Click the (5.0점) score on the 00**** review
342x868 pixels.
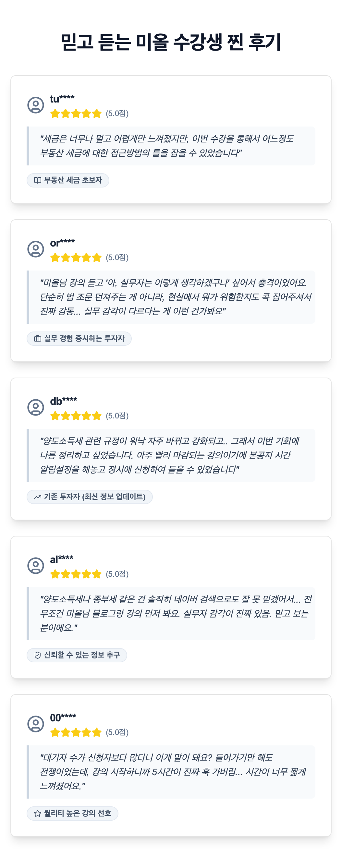pos(117,732)
